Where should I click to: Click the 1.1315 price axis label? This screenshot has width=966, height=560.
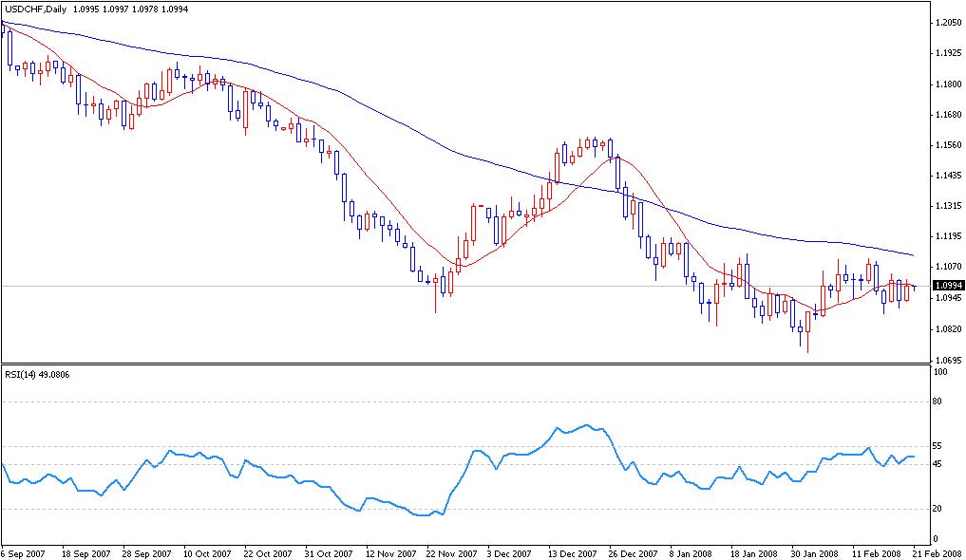click(x=948, y=206)
